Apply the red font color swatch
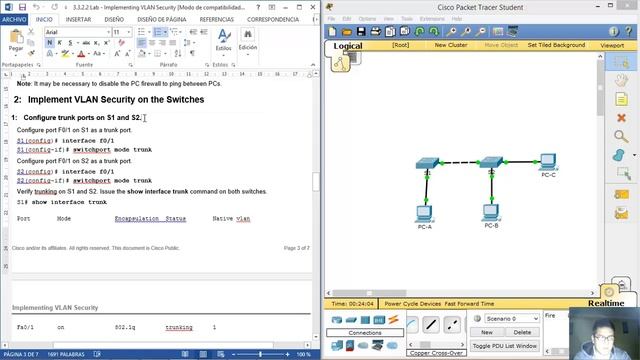The width and height of the screenshot is (640, 360). coord(81,53)
